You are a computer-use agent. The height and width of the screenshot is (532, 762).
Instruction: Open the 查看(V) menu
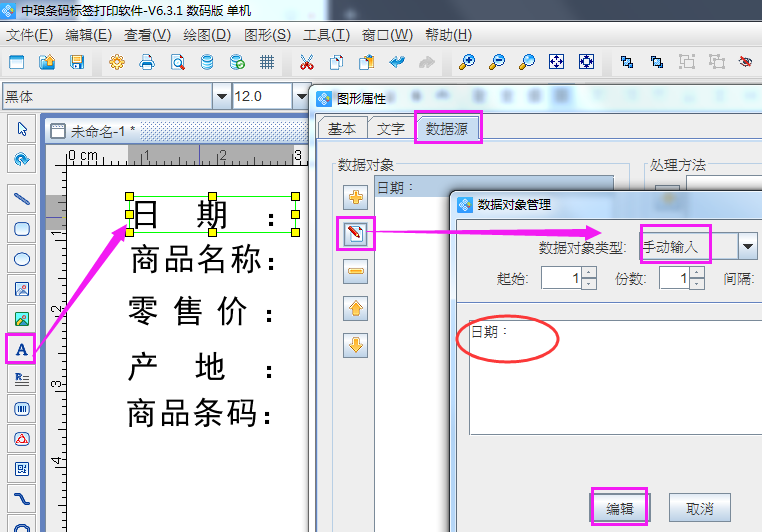click(147, 35)
